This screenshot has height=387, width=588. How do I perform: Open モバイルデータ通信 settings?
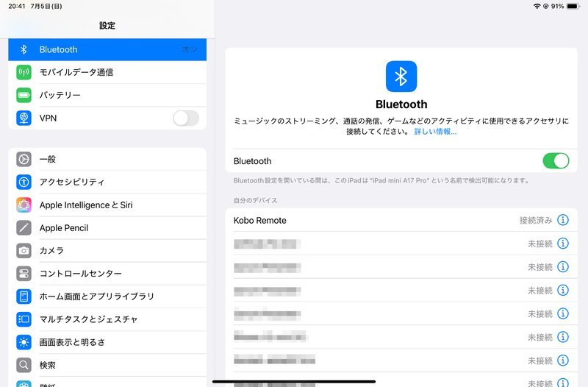pos(107,72)
